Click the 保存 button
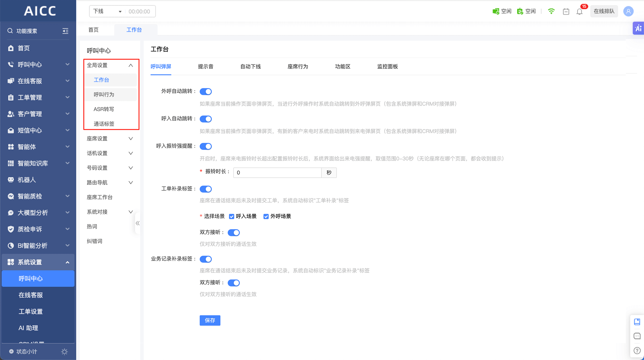The width and height of the screenshot is (644, 360). tap(210, 320)
